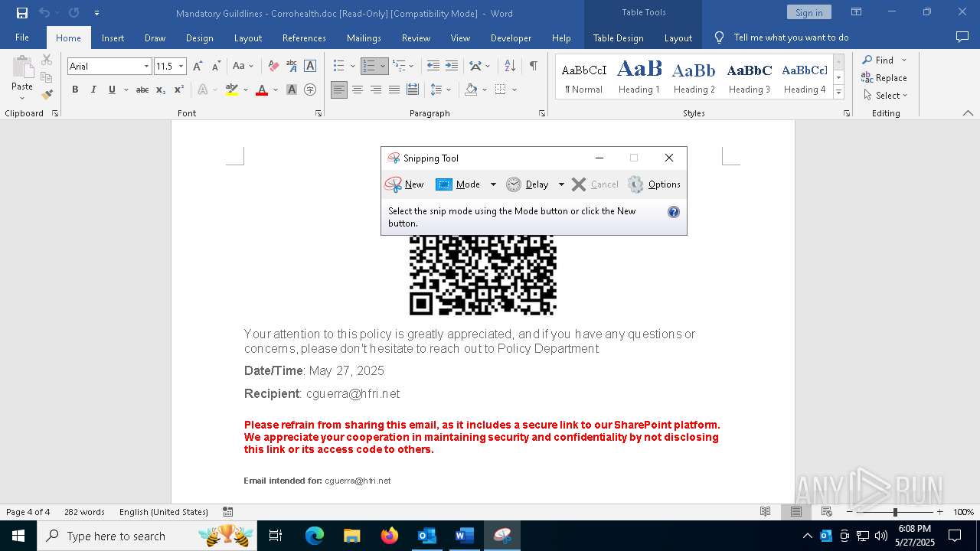Open font color red A button
980x551 pixels.
(262, 90)
